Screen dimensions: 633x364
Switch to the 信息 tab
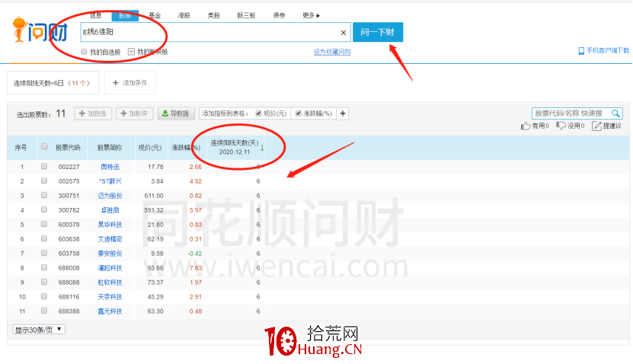[x=96, y=15]
